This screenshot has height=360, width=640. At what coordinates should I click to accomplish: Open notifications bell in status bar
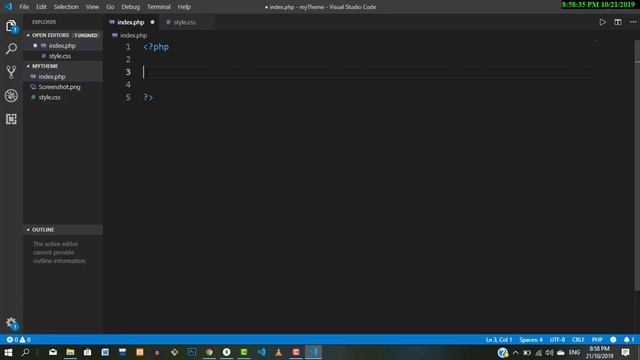629,340
